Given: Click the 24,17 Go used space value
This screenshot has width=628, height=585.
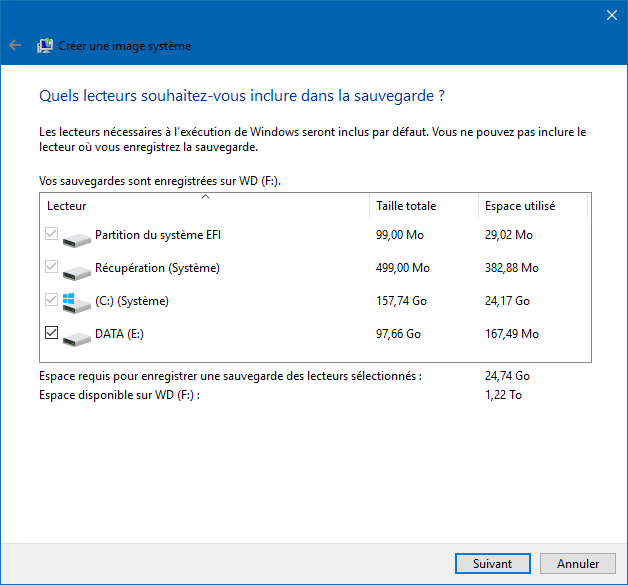Looking at the screenshot, I should coord(507,301).
